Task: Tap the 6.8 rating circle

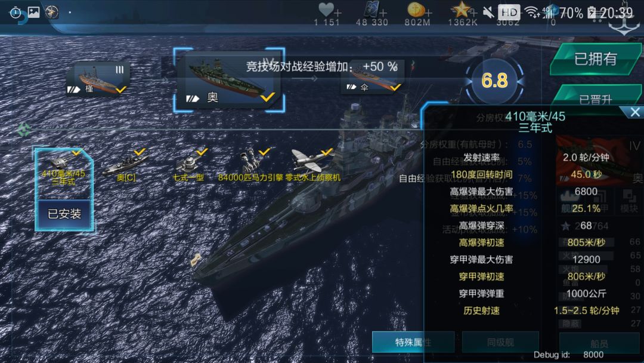Action: [x=494, y=81]
